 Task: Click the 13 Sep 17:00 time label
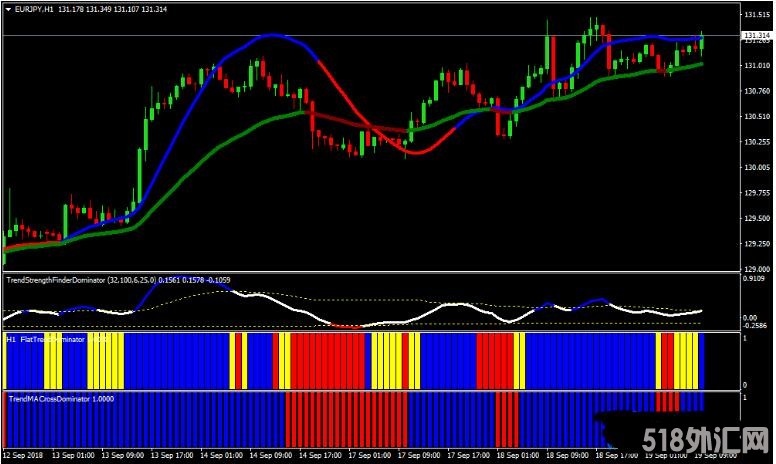[x=172, y=455]
